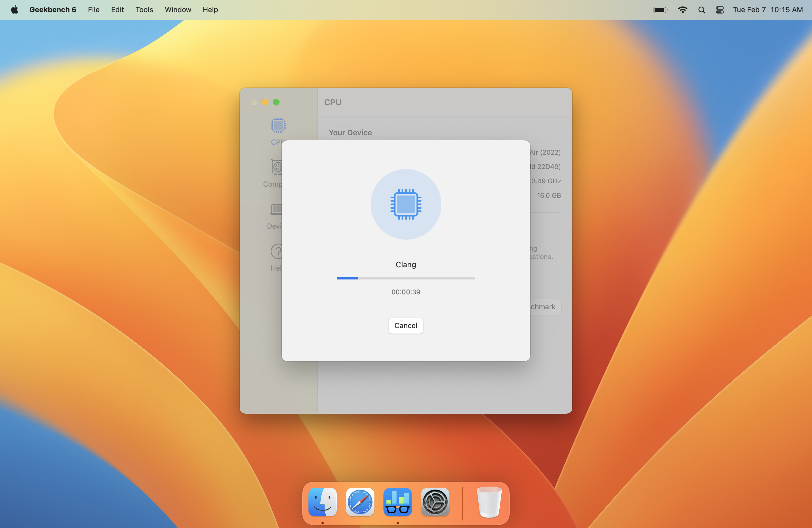The height and width of the screenshot is (528, 812).
Task: Open the Help menu in menu bar
Action: (210, 10)
